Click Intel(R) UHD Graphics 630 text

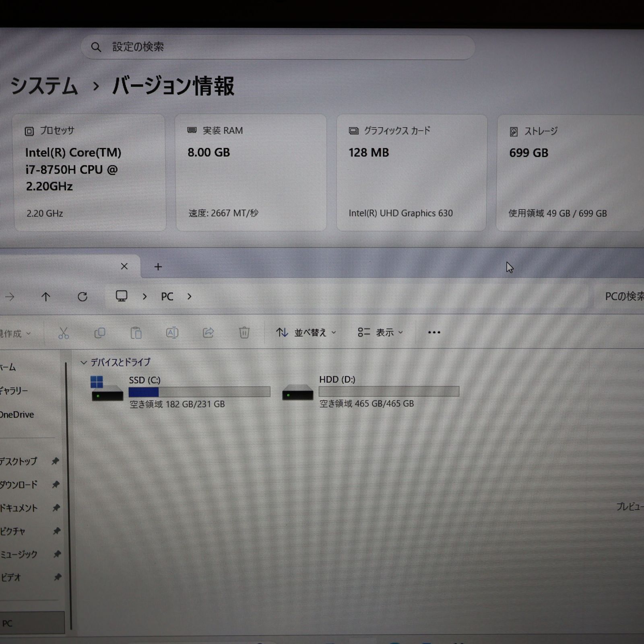click(x=400, y=213)
